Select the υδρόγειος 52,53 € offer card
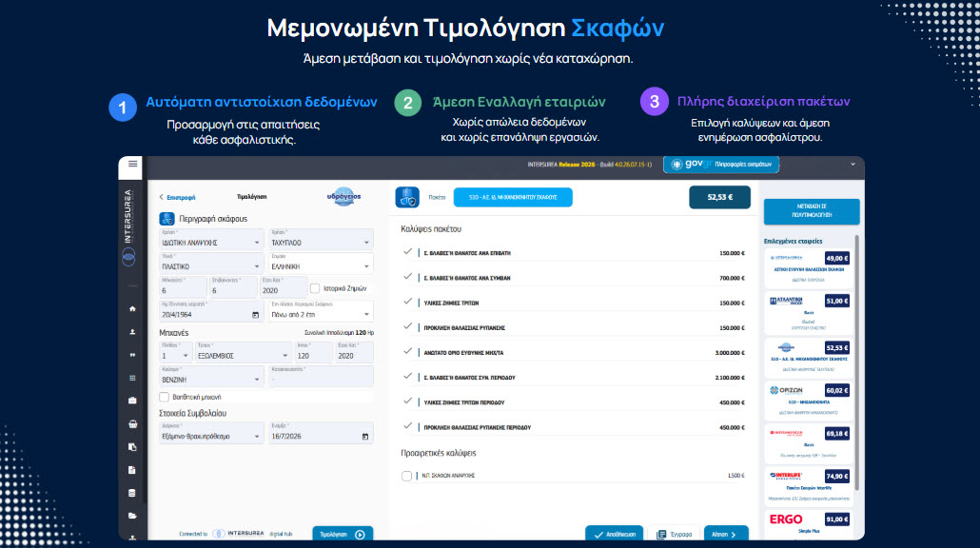This screenshot has height=548, width=980. click(809, 358)
